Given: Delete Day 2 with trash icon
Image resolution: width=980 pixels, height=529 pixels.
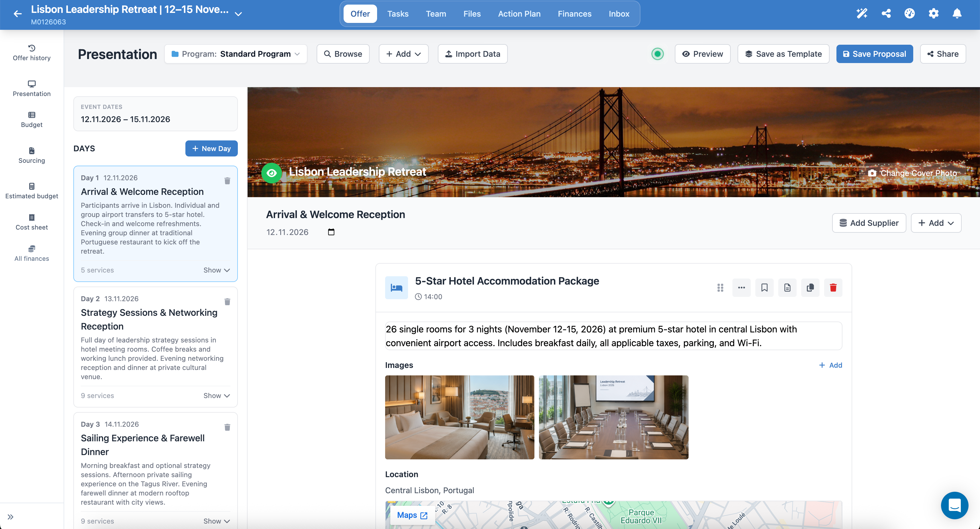Looking at the screenshot, I should (227, 302).
